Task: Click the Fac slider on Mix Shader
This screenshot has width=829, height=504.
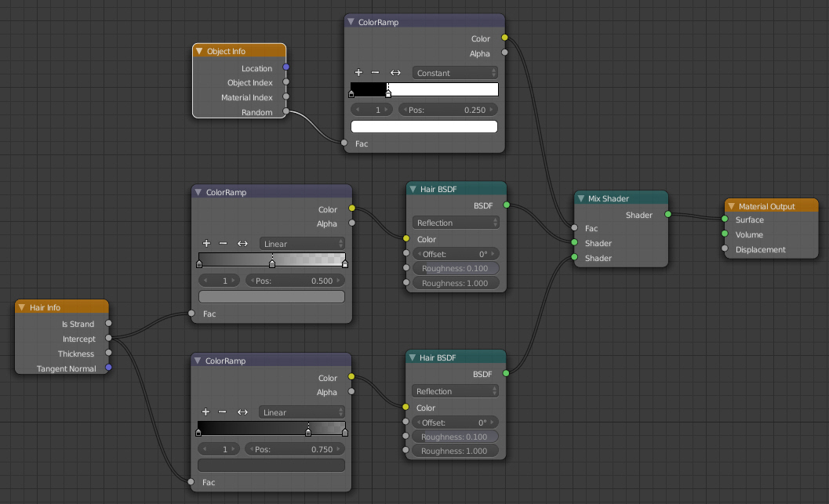Action: (621, 228)
